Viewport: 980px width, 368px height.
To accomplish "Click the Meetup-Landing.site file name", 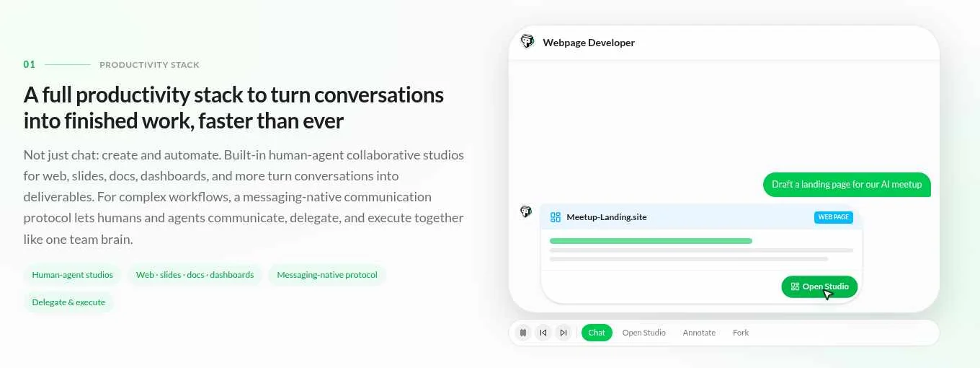I will tap(607, 217).
